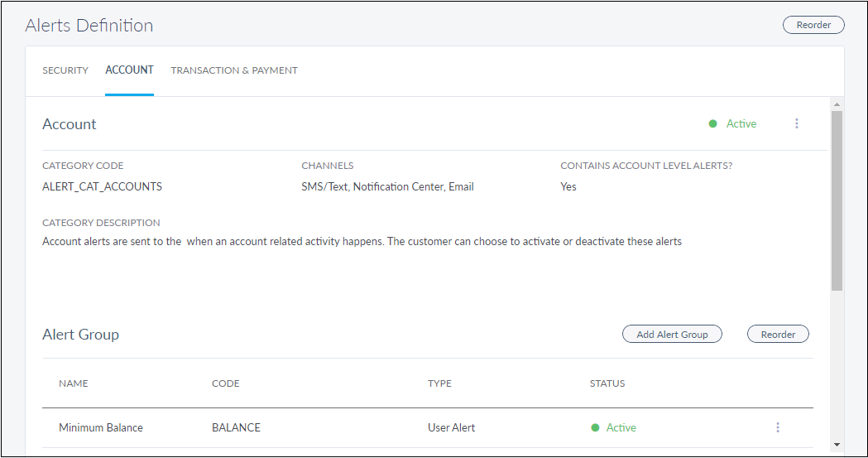This screenshot has height=458, width=868.
Task: Click the User Alert type cell
Action: pyautogui.click(x=452, y=427)
